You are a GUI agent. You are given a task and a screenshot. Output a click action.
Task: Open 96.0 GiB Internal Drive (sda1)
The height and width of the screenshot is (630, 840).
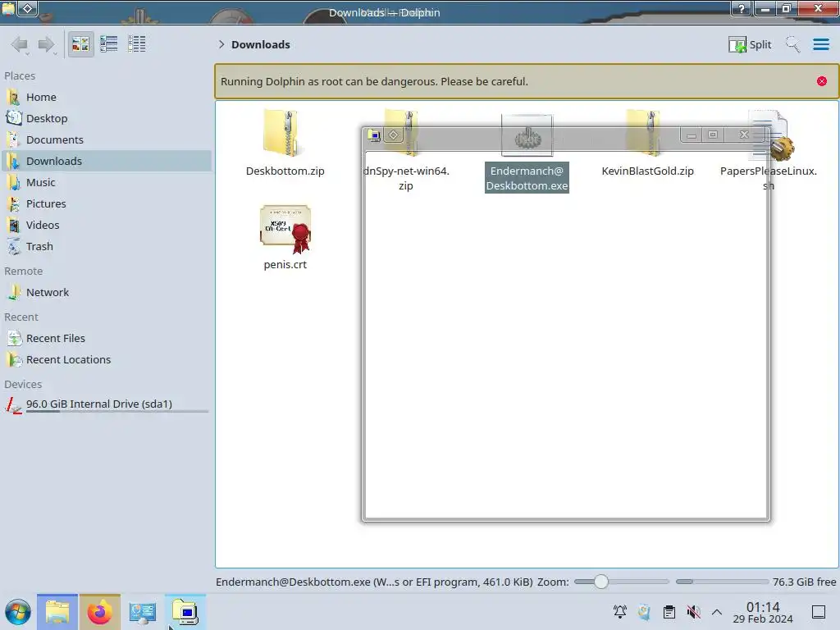[x=107, y=405]
